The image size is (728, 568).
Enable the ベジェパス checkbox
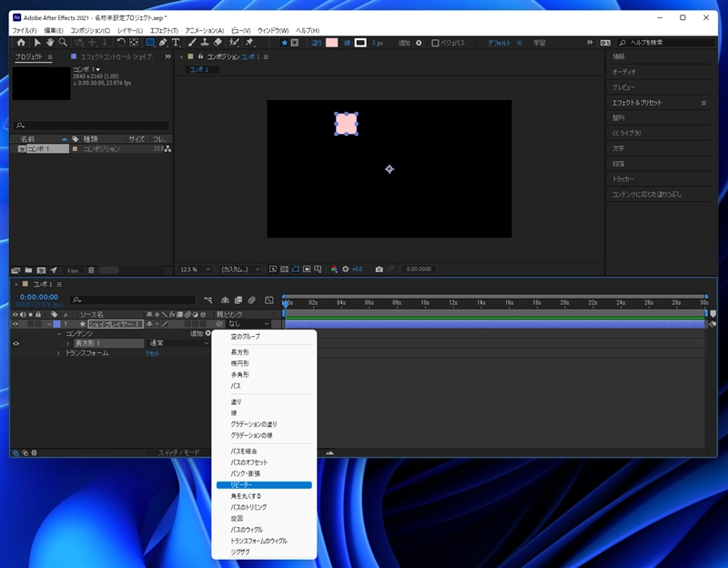(x=436, y=43)
